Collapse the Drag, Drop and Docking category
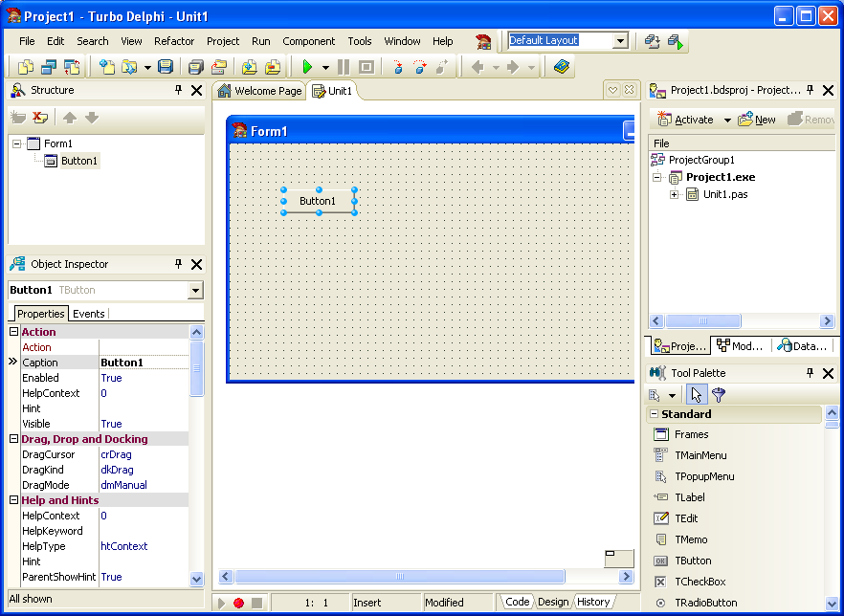The height and width of the screenshot is (616, 844). 14,439
